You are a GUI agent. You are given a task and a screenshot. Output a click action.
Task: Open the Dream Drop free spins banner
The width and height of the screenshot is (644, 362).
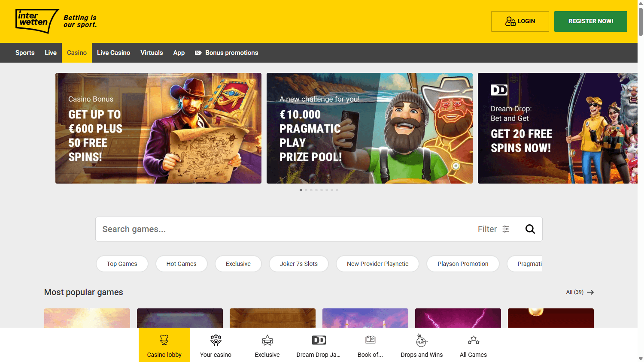(x=558, y=128)
